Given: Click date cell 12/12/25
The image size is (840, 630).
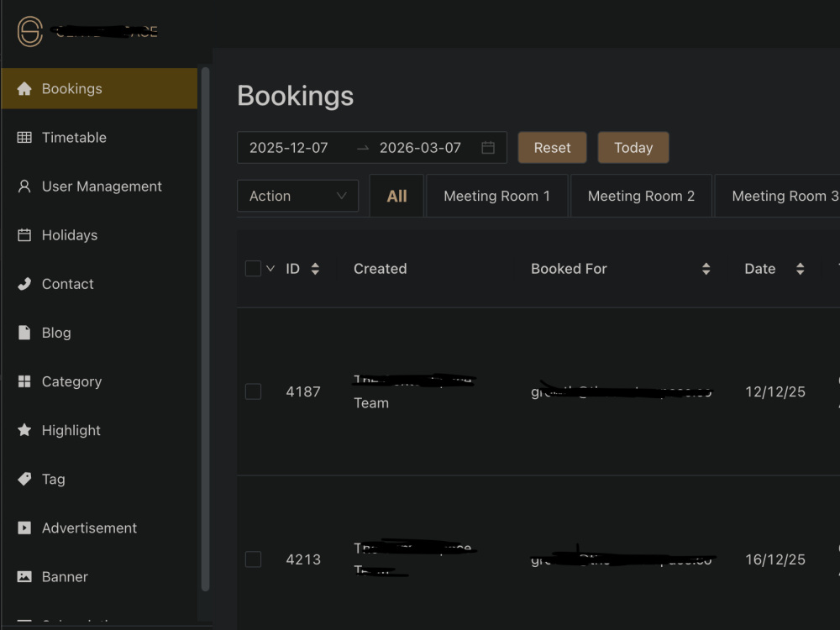Looking at the screenshot, I should 775,391.
